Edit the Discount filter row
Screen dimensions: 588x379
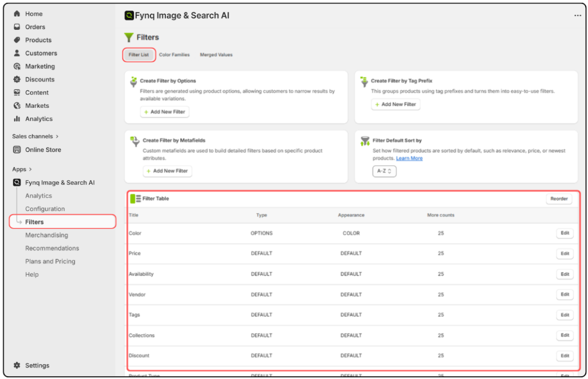(565, 356)
